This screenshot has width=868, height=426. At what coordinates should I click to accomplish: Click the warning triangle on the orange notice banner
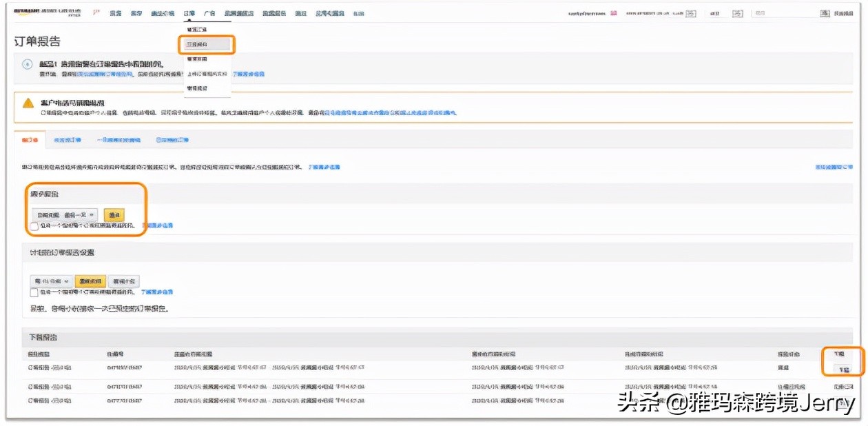(28, 103)
